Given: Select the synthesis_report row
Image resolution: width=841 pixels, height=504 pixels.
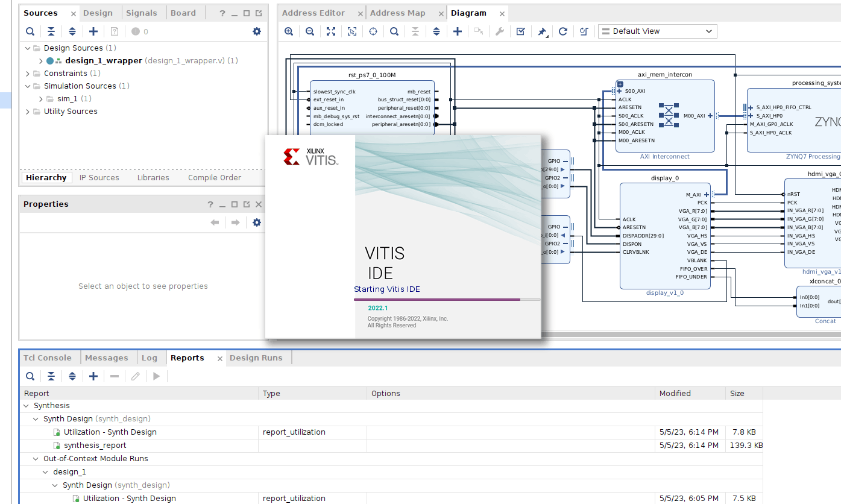Looking at the screenshot, I should click(391, 446).
